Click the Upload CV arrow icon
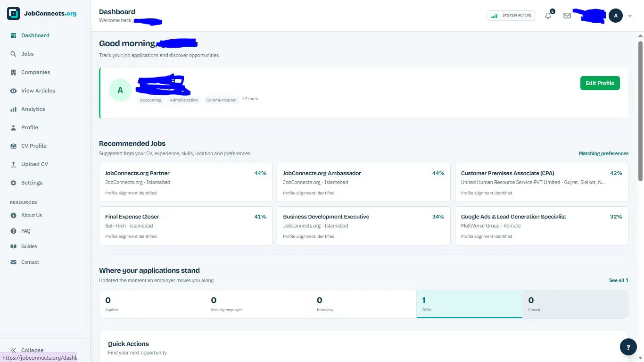The image size is (644, 362). click(13, 164)
